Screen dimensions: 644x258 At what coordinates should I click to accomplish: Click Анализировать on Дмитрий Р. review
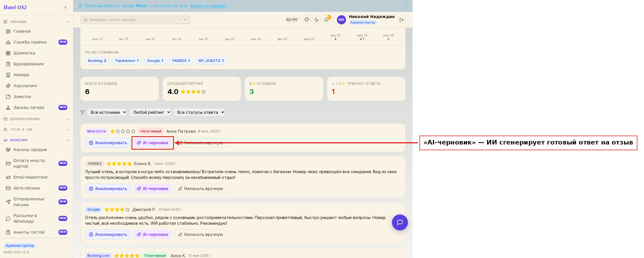[108, 234]
